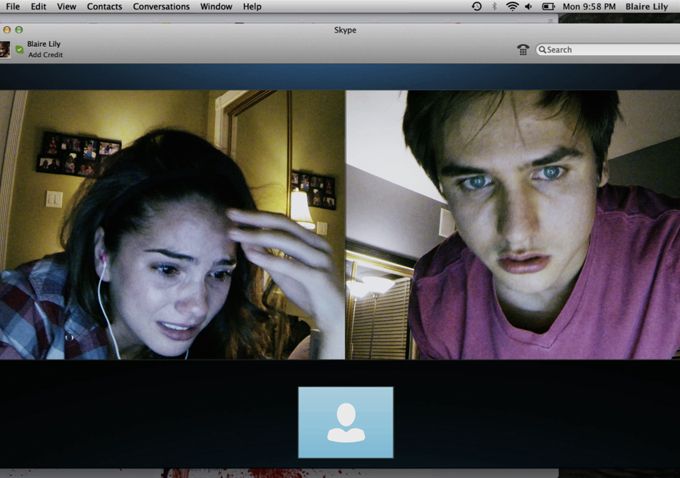Click the green zoom window button
The height and width of the screenshot is (478, 680).
click(x=19, y=29)
